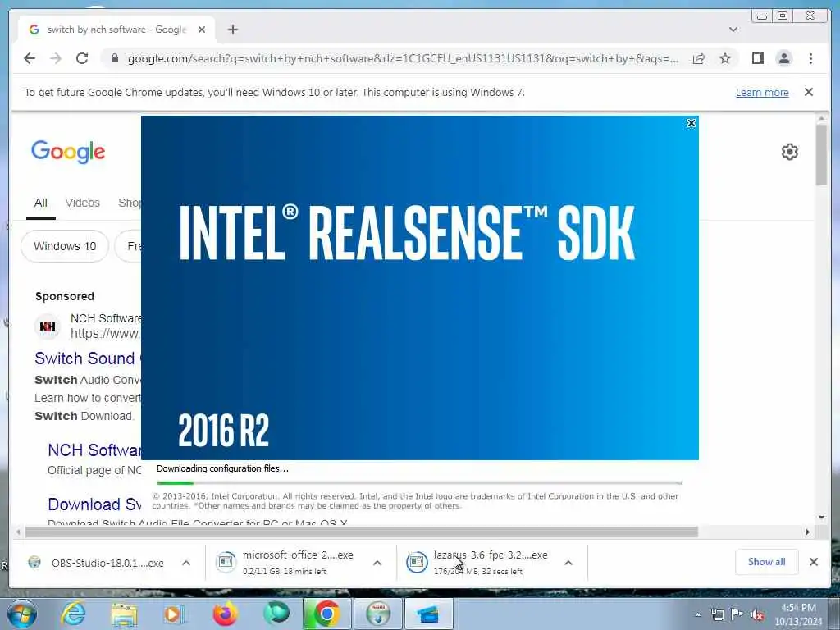The image size is (840, 630).
Task: Open a new tab with plus button
Action: (232, 30)
